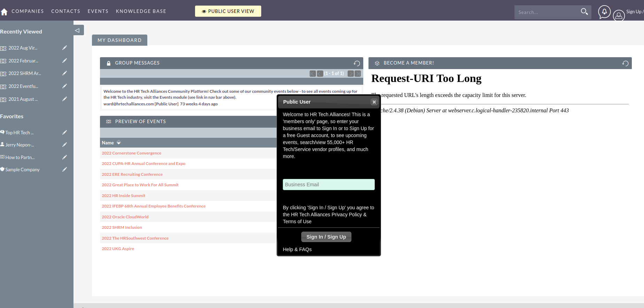644x308 pixels.
Task: Open the Knowledge Base menu
Action: (x=141, y=11)
